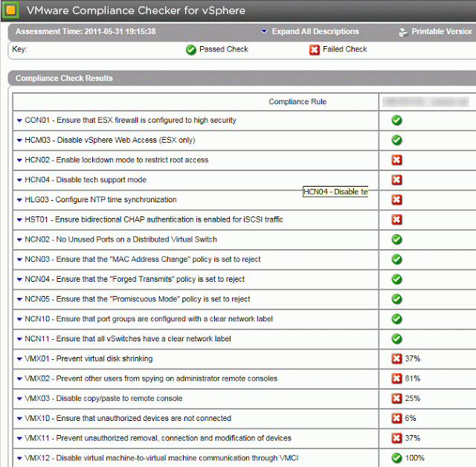Image resolution: width=476 pixels, height=467 pixels.
Task: Click the HST01 CHAP authentication rule text
Action: [154, 219]
